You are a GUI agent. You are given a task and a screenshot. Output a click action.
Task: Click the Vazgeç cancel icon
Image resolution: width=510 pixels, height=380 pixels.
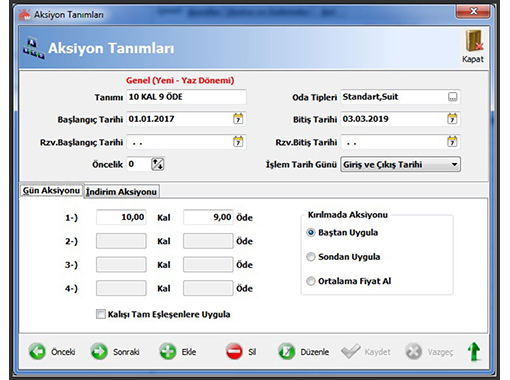point(414,352)
